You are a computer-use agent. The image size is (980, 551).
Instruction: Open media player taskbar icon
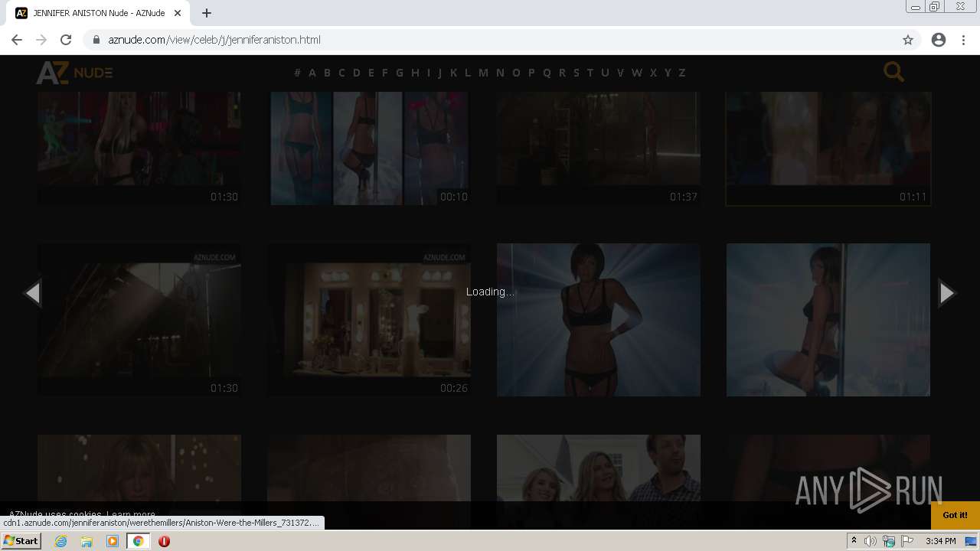(x=113, y=541)
